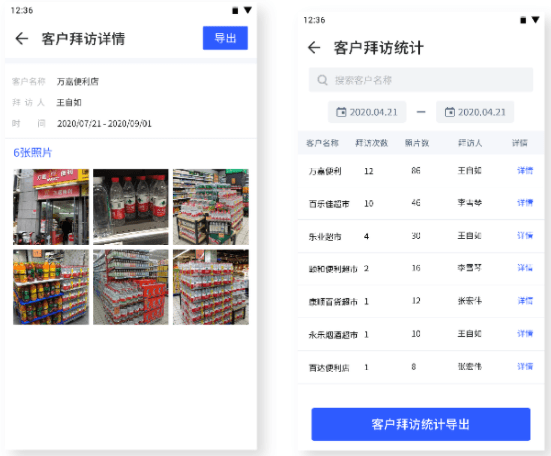
Task: Click the search magnifier icon
Action: [322, 80]
